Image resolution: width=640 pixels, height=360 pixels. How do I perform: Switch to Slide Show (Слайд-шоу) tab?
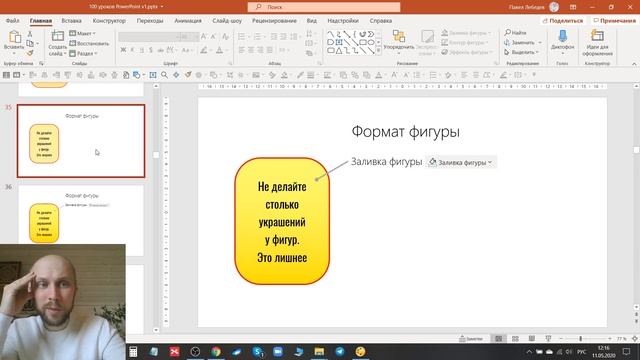227,20
